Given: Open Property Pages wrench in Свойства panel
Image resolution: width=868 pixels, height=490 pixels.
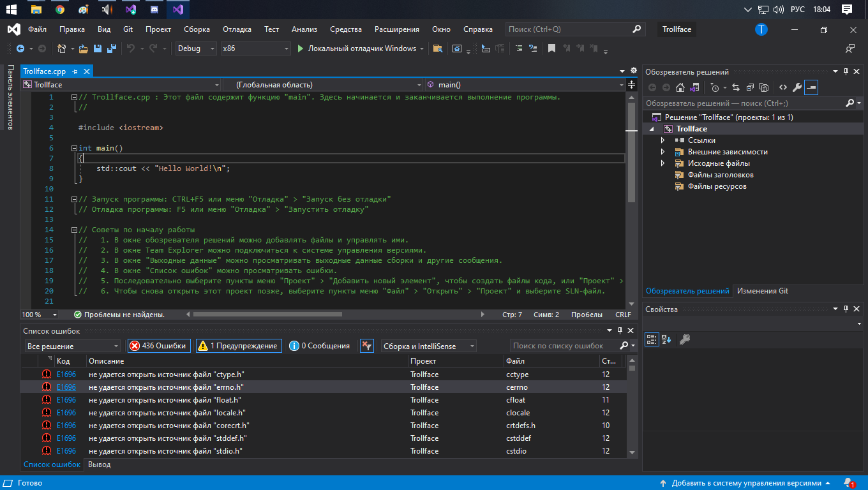Looking at the screenshot, I should click(685, 339).
